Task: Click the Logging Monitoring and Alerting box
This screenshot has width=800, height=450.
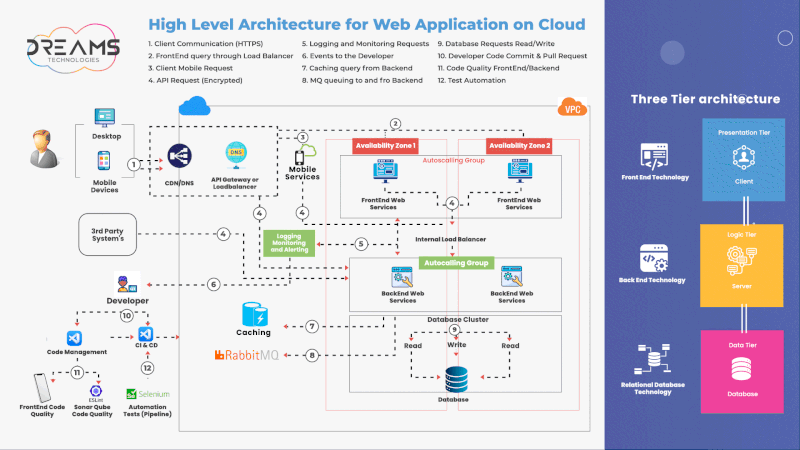Action: [x=288, y=242]
